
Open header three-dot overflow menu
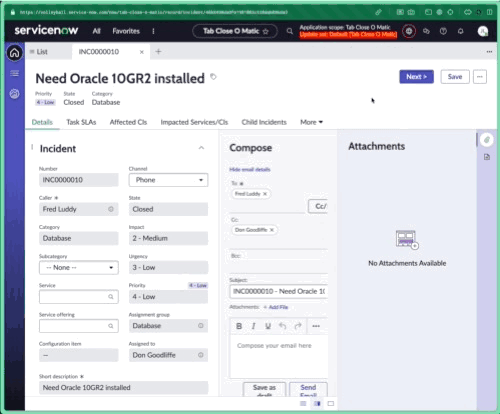[153, 31]
